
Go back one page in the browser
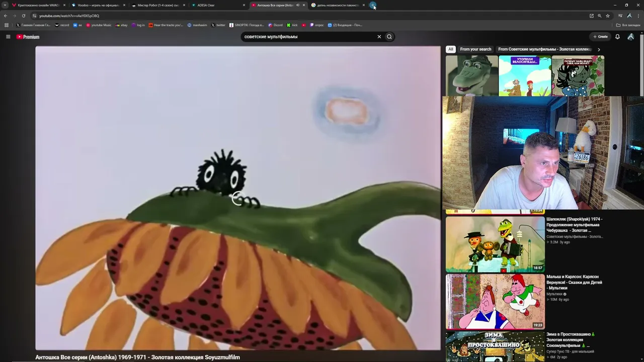pyautogui.click(x=6, y=16)
